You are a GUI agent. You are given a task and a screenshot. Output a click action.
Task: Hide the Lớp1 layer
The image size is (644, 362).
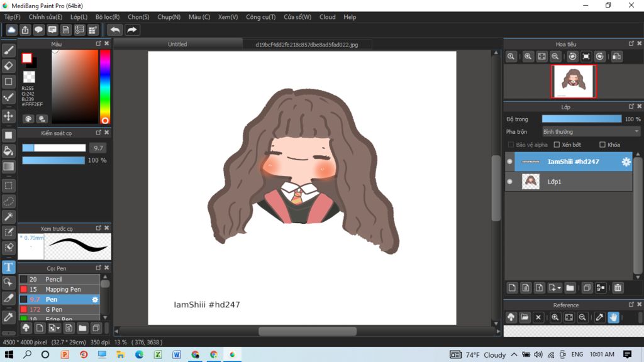(509, 182)
